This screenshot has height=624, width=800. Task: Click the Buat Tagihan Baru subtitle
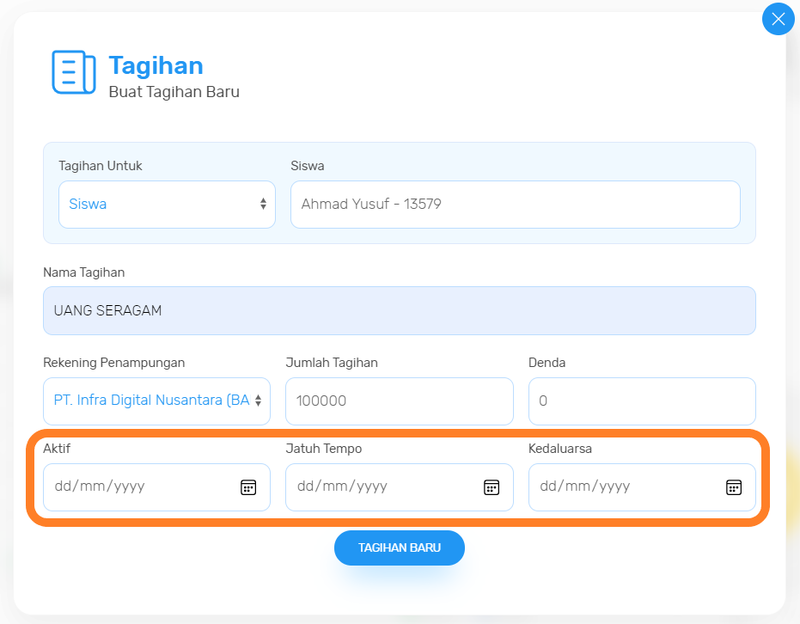click(174, 92)
